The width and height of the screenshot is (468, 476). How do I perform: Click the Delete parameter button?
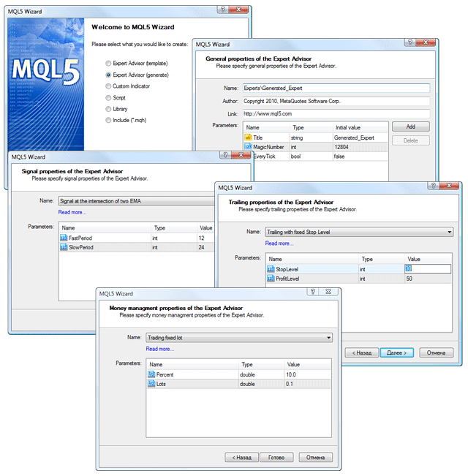[x=411, y=140]
